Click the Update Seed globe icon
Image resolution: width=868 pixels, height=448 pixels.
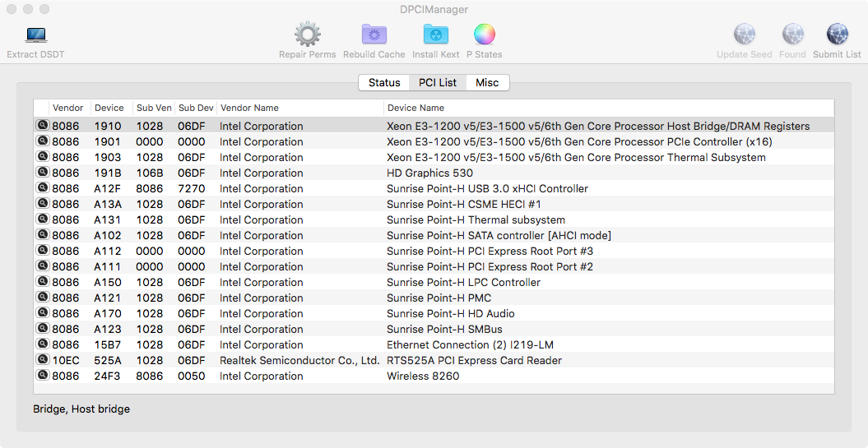tap(744, 35)
